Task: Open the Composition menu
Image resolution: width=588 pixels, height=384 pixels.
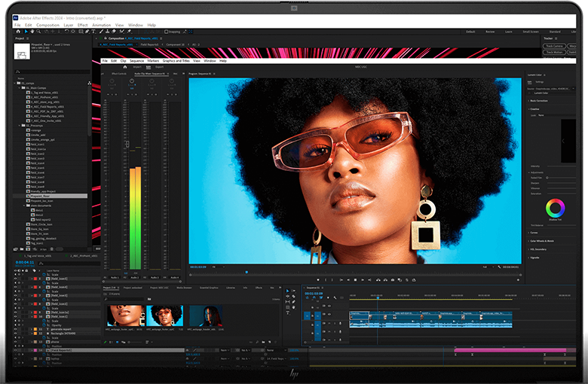Action: (x=47, y=25)
